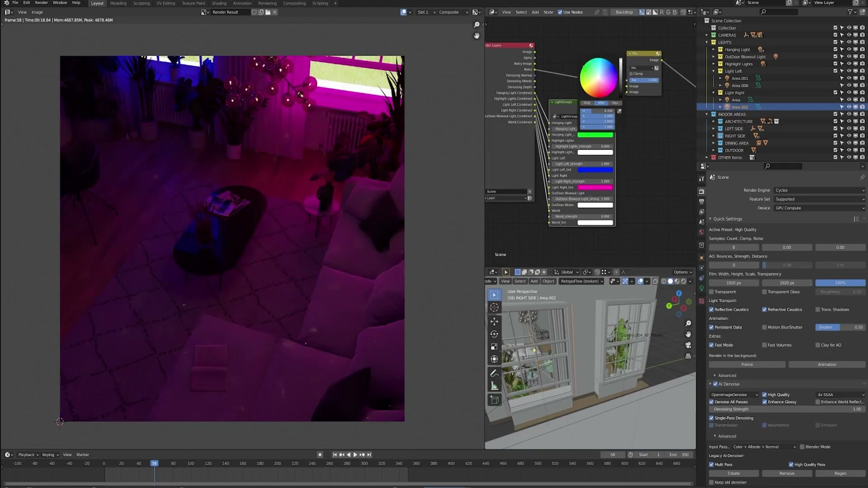Collapse the INDOOR AREAS collection
Screen dimensions: 868x488
tap(707, 114)
